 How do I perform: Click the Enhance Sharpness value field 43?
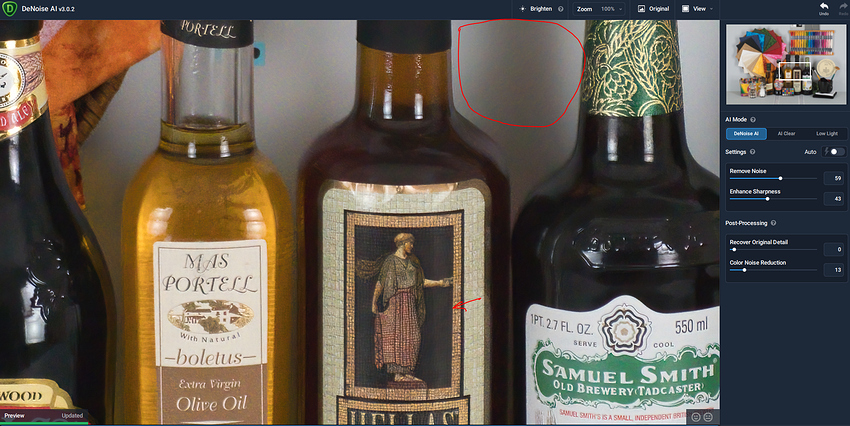pos(834,198)
